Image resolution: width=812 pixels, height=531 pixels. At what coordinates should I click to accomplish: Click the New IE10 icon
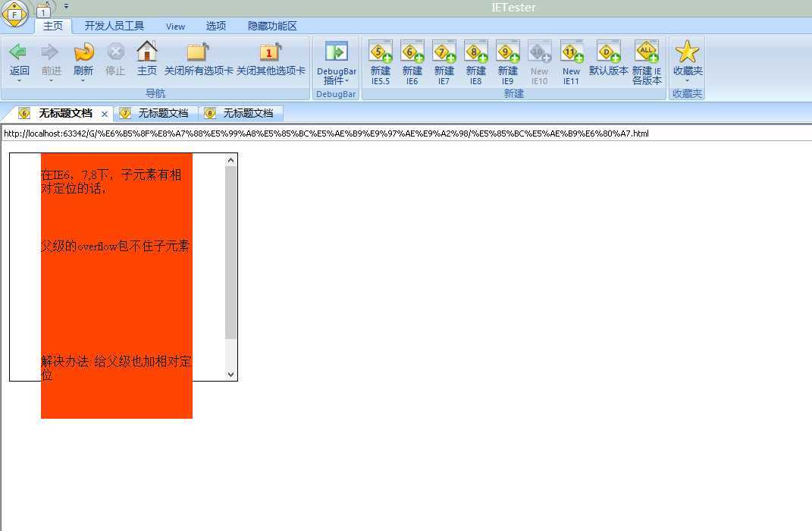[x=539, y=52]
